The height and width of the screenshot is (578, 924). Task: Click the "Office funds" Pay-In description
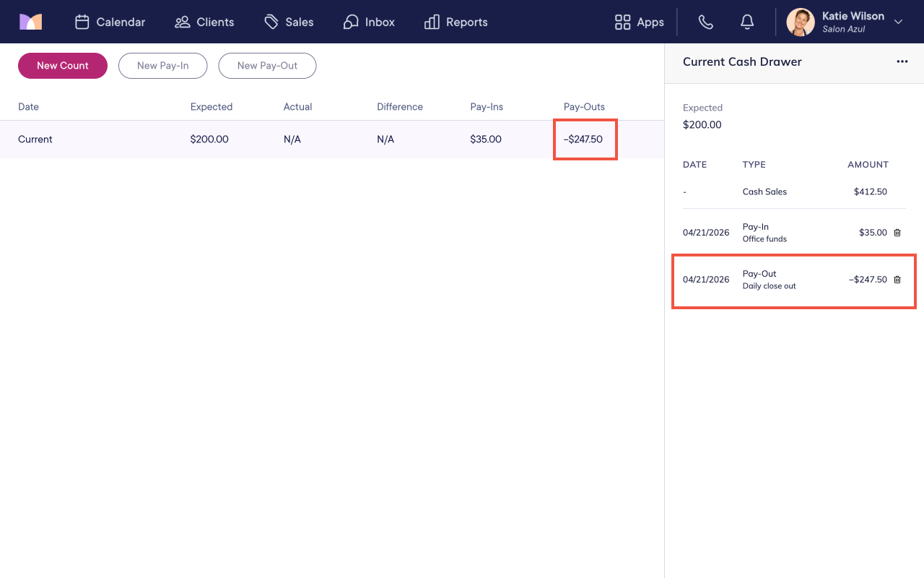click(x=764, y=238)
